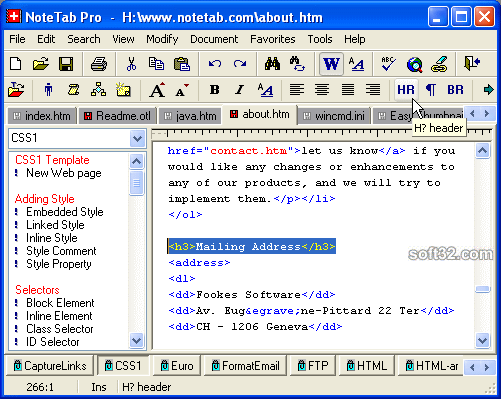This screenshot has height=399, width=501.
Task: Apply italic tag with the I icon
Action: 239,90
